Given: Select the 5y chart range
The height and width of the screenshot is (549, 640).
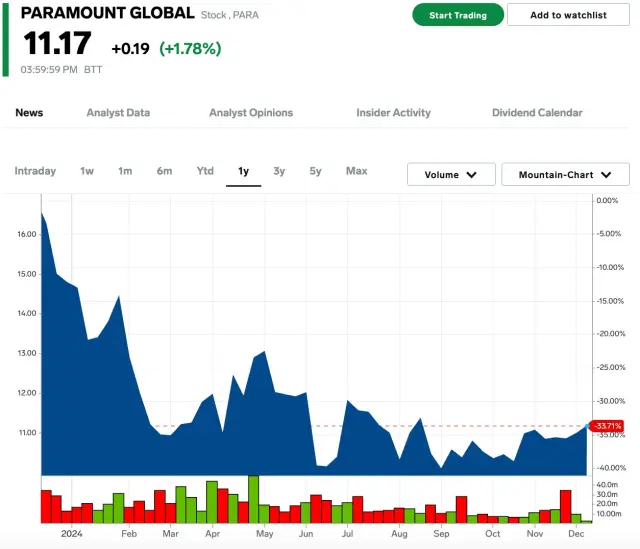Looking at the screenshot, I should click(315, 171).
